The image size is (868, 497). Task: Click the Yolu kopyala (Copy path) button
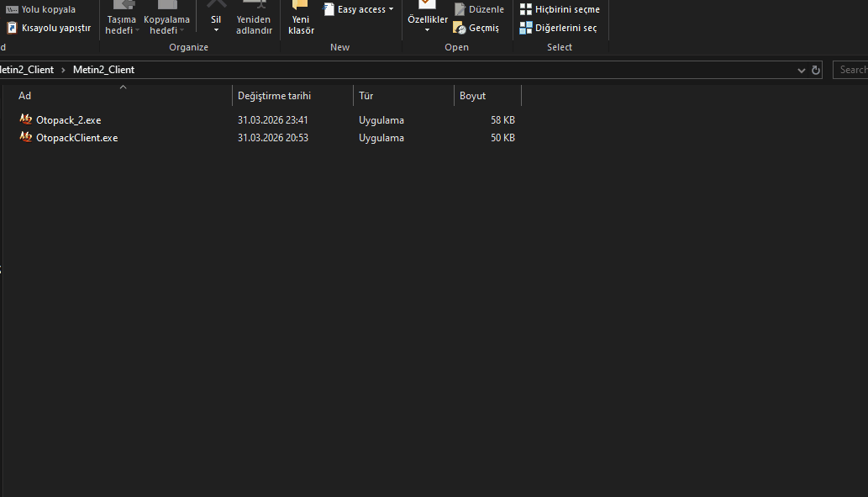[x=41, y=9]
